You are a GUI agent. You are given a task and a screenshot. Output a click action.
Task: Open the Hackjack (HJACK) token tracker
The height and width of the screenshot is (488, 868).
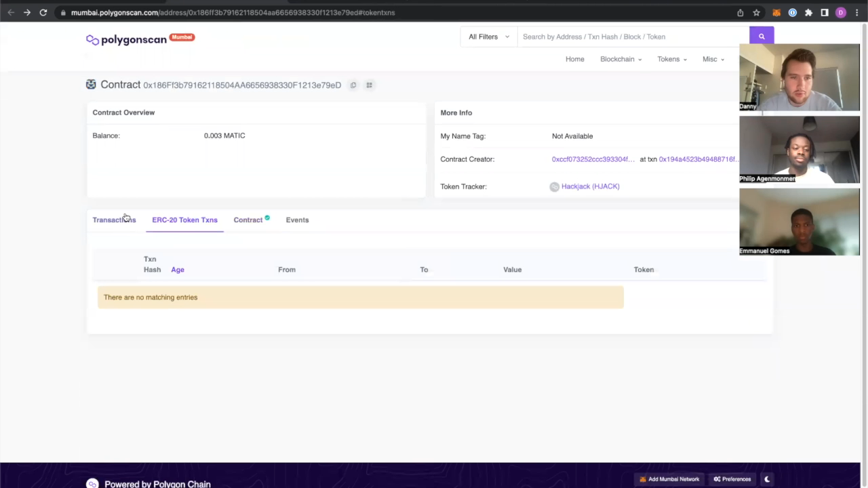pyautogui.click(x=590, y=186)
